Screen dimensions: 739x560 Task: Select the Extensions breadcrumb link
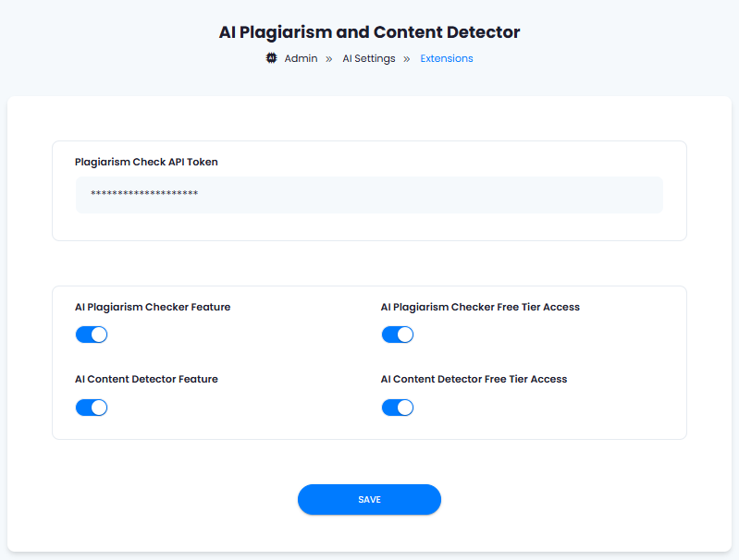pyautogui.click(x=447, y=58)
